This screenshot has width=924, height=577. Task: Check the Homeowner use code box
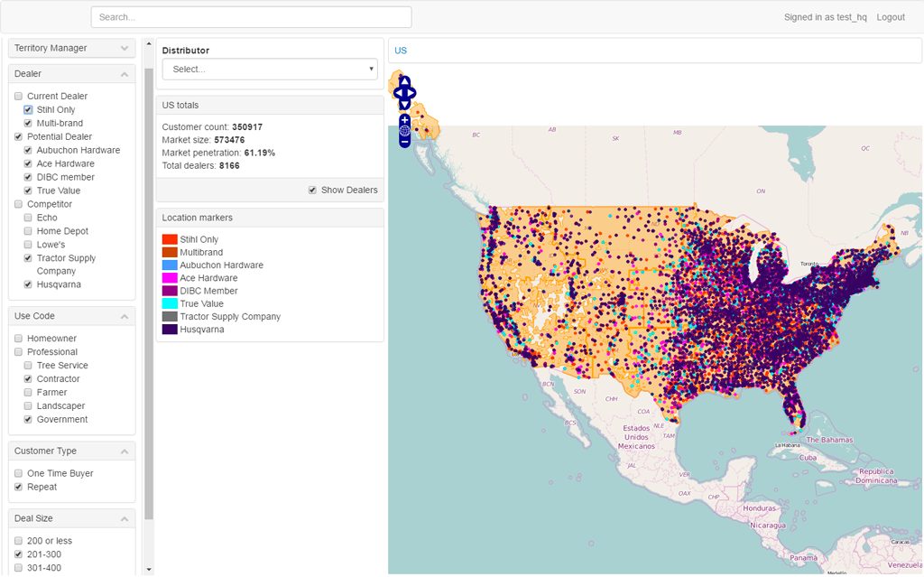tap(19, 339)
